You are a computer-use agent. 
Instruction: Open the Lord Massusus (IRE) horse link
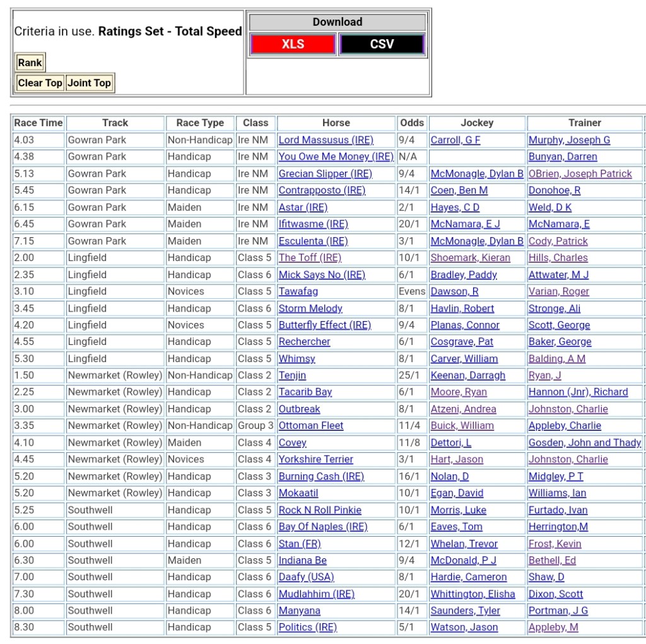[326, 140]
